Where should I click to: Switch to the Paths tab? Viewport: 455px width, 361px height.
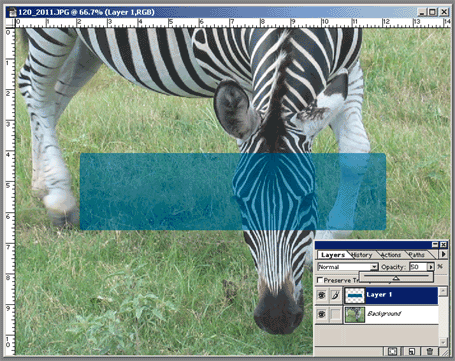(417, 255)
